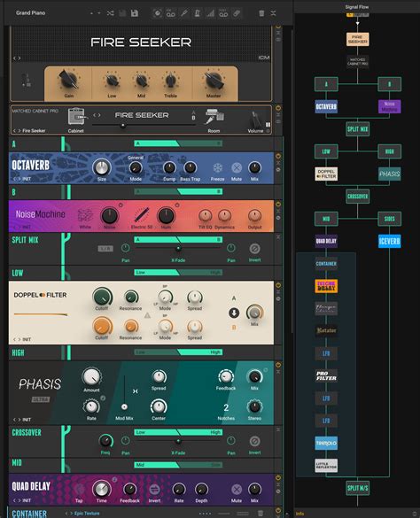420x518 pixels.
Task: Select the Fire Seeker amp block in Signal Flow
Action: click(x=357, y=39)
